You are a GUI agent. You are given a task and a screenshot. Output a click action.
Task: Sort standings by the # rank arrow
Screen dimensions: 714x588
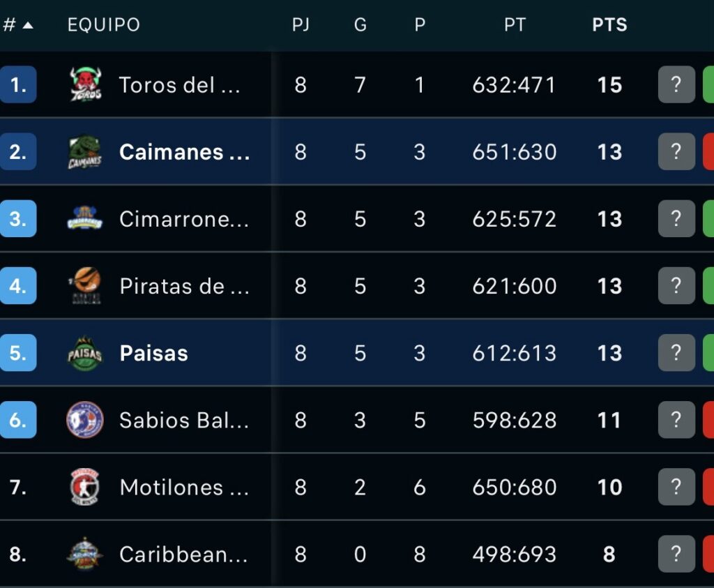click(27, 25)
